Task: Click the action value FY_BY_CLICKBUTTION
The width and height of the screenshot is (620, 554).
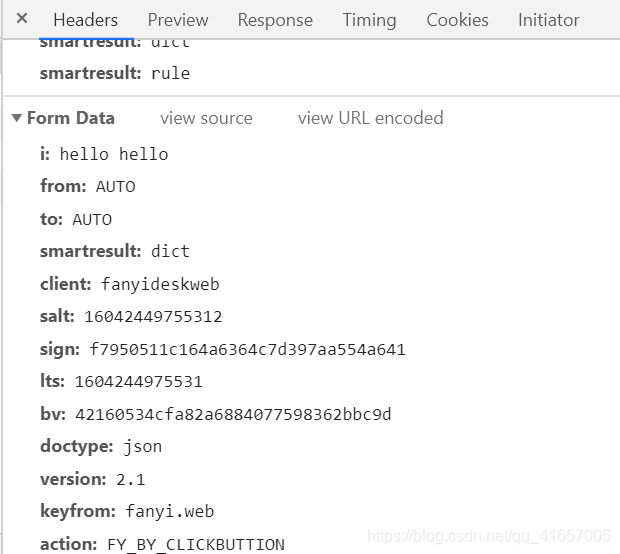Action: pos(195,545)
